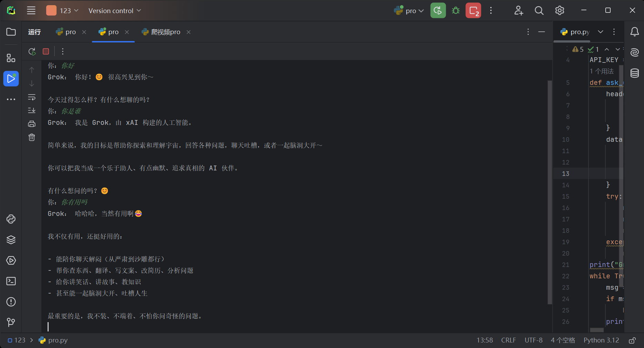Open IDE settings gear
The width and height of the screenshot is (644, 348).
560,10
